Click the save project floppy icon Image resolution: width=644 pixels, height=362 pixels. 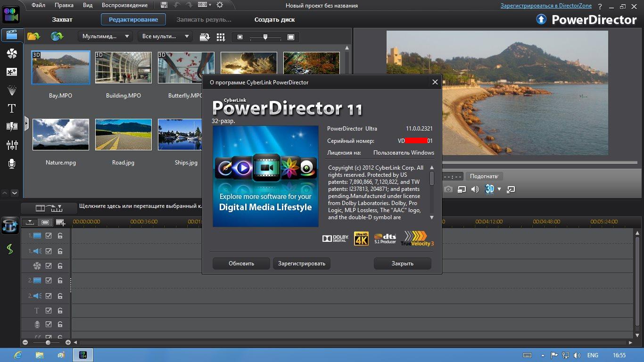pyautogui.click(x=164, y=5)
